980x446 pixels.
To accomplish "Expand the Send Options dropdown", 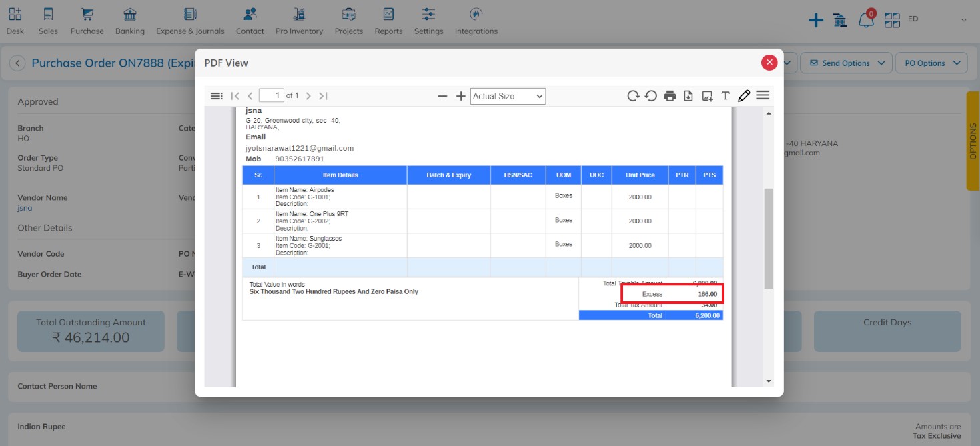I will coord(846,63).
